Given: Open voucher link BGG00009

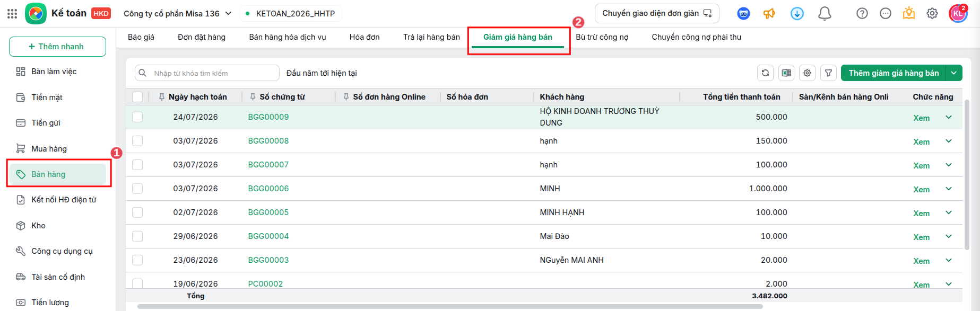Looking at the screenshot, I should pos(268,117).
